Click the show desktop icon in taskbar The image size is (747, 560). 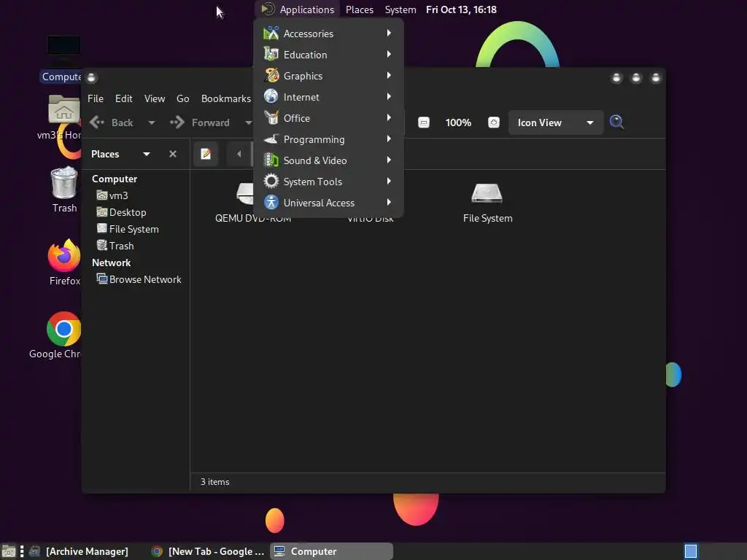pos(9,551)
